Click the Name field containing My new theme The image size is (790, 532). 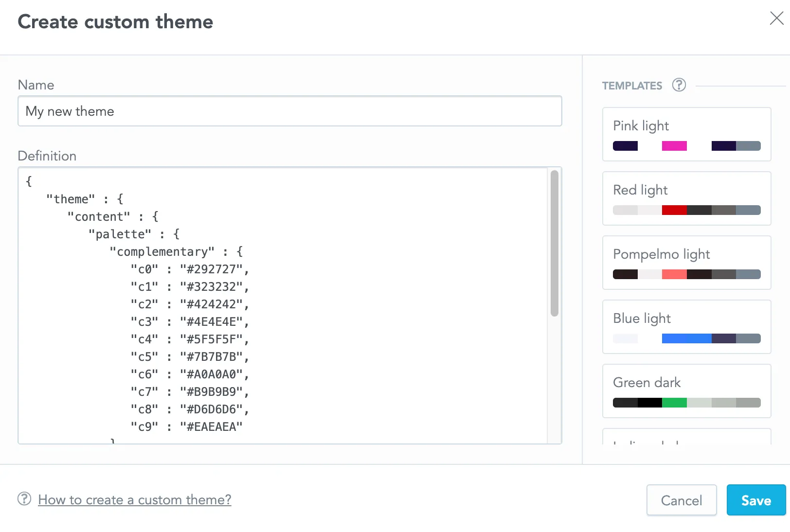[x=289, y=111]
